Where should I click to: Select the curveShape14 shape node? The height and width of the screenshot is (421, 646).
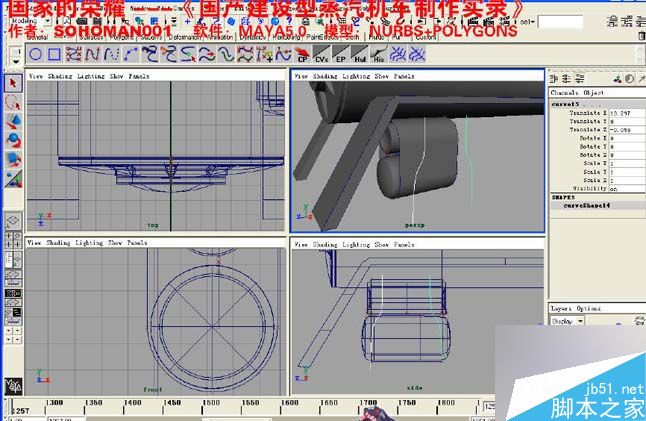(x=587, y=206)
